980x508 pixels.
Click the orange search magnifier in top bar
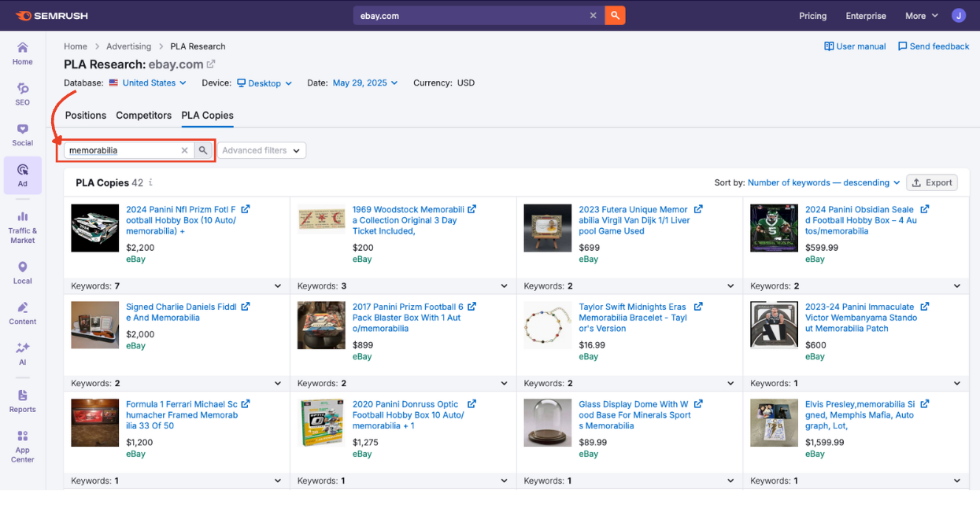[615, 15]
